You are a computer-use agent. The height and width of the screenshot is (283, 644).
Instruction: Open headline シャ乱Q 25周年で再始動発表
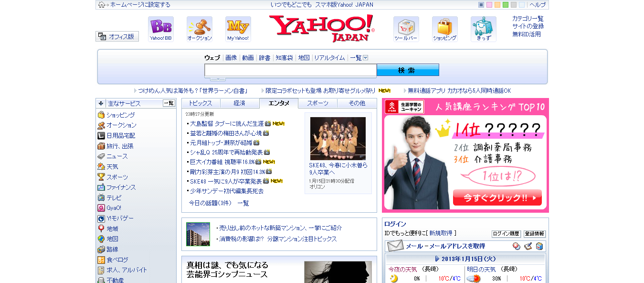pyautogui.click(x=226, y=152)
